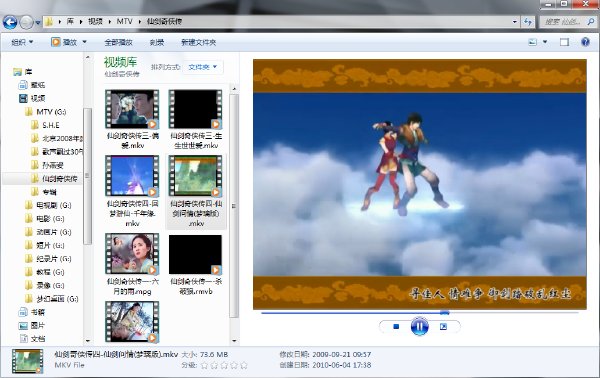This screenshot has height=378, width=600.
Task: Click the file list scrollbar down arrow
Action: pos(234,341)
